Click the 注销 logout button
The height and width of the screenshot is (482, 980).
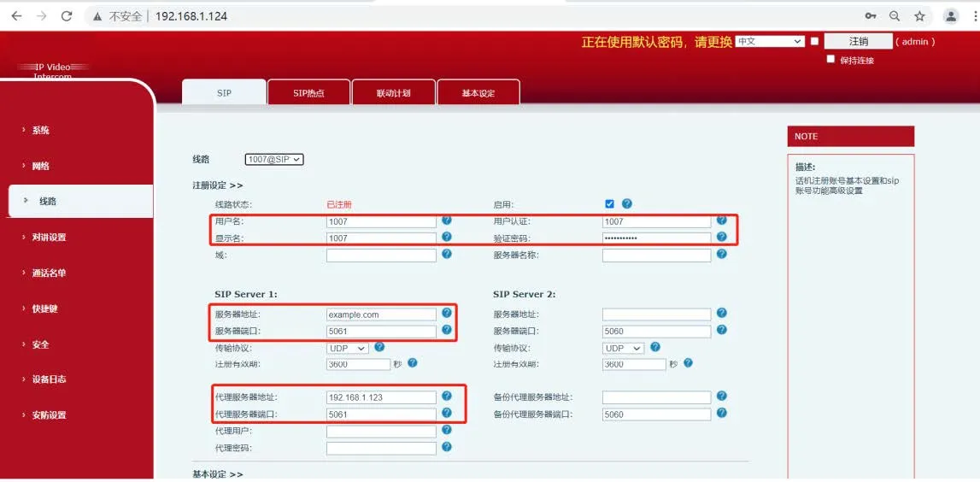pos(858,41)
